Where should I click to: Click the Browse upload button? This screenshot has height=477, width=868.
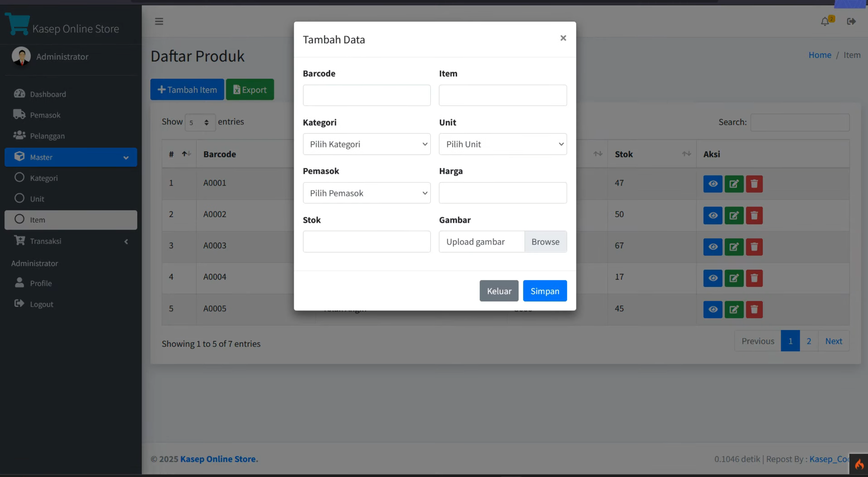pyautogui.click(x=546, y=242)
